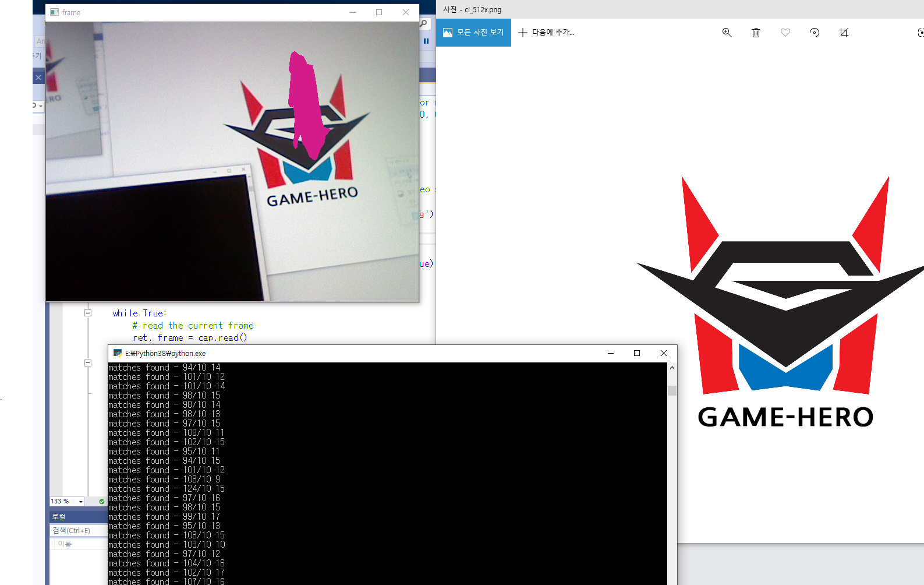Close the python.exe console window
Image resolution: width=924 pixels, height=585 pixels.
pos(664,353)
